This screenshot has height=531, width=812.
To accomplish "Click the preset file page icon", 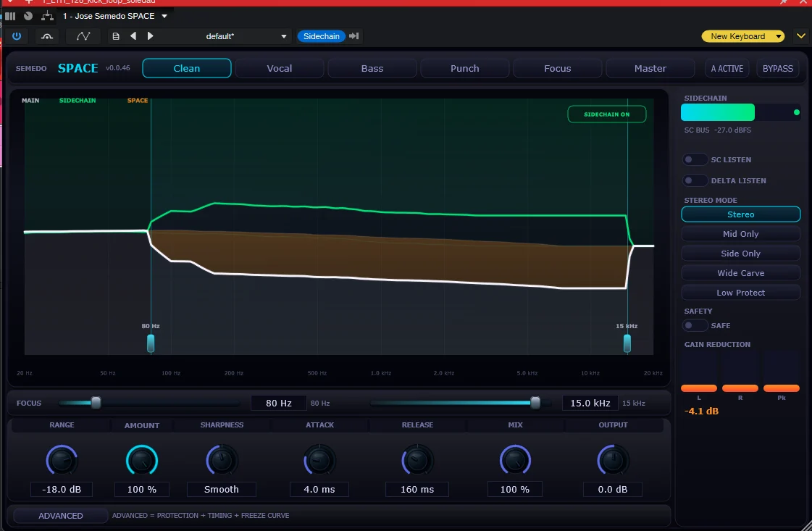I will point(116,36).
